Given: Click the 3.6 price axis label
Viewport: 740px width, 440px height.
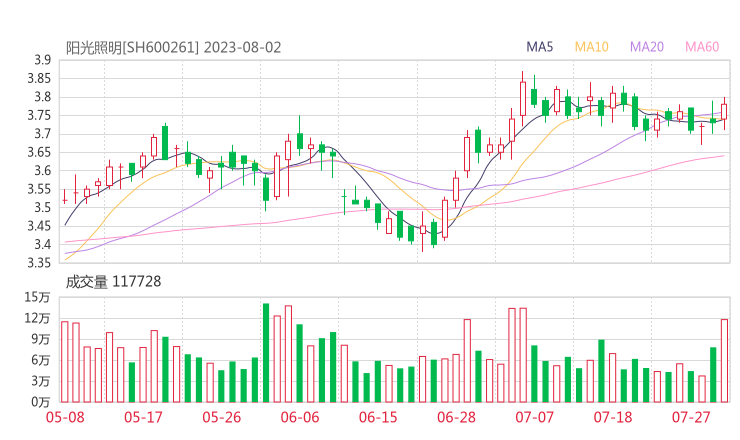Looking at the screenshot, I should tap(42, 171).
